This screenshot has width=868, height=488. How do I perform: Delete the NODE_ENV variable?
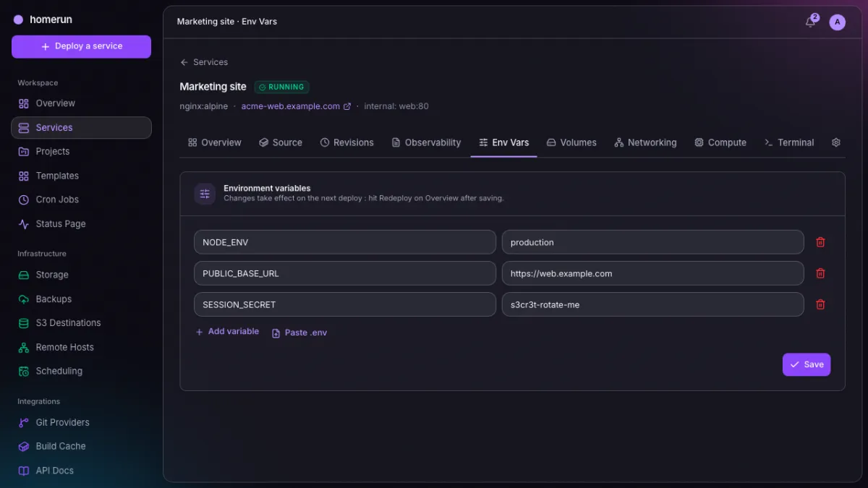click(x=820, y=242)
